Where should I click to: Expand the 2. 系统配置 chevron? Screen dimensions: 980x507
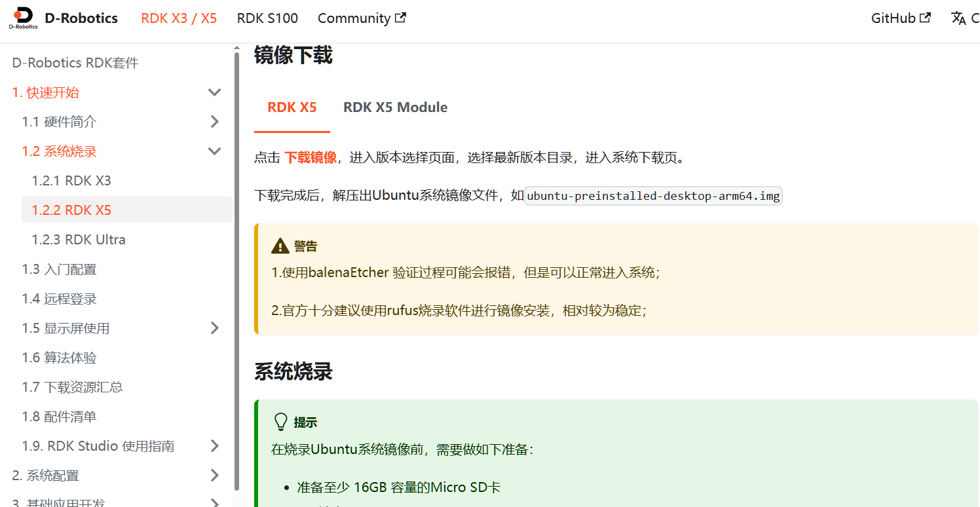[214, 476]
